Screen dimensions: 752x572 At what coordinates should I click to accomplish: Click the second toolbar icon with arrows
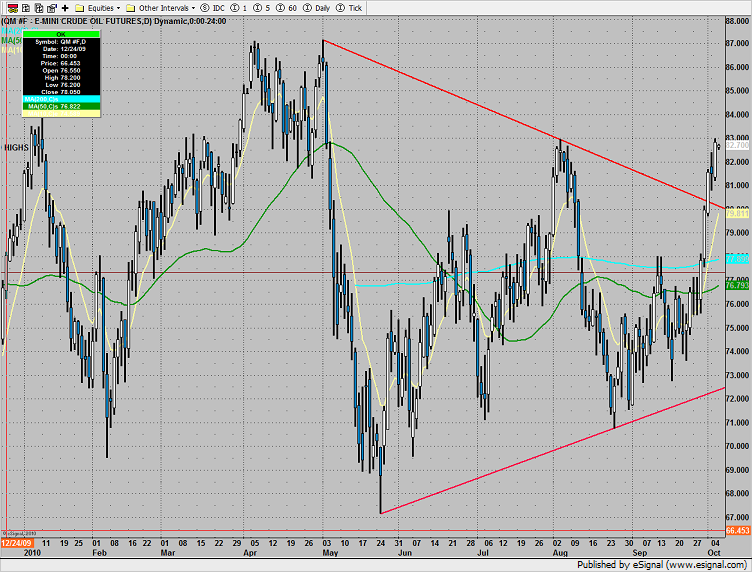coord(26,8)
